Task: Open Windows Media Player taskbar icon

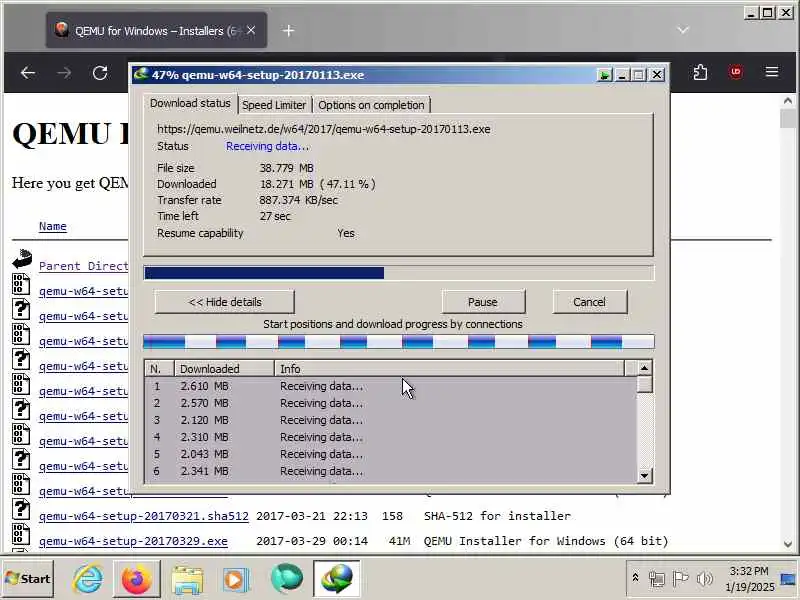Action: pyautogui.click(x=236, y=579)
